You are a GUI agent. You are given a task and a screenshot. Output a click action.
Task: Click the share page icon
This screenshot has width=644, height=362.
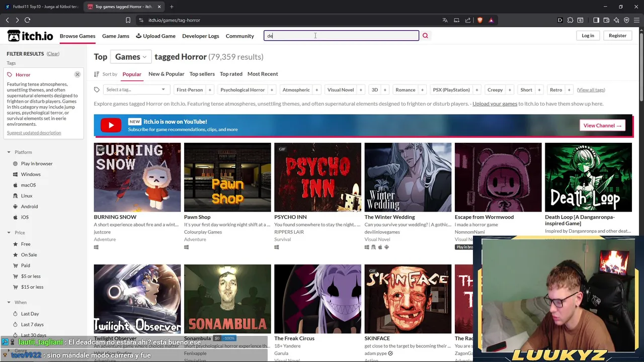(x=468, y=20)
